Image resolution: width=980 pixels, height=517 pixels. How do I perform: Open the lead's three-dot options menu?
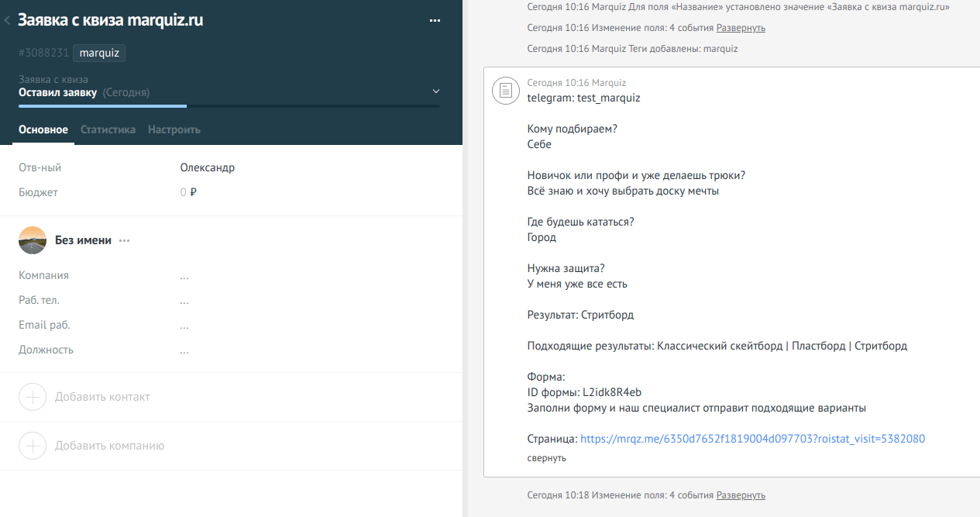(435, 21)
